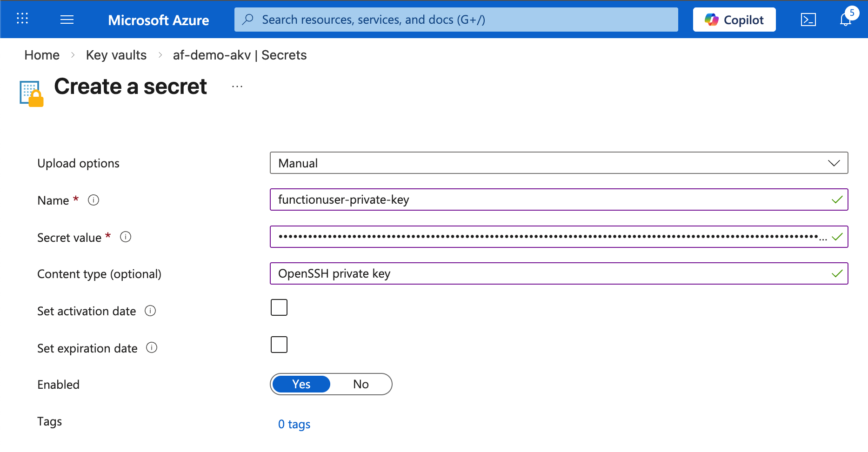Image resolution: width=868 pixels, height=452 pixels.
Task: Open the Azure portal apps grid icon
Action: (22, 19)
